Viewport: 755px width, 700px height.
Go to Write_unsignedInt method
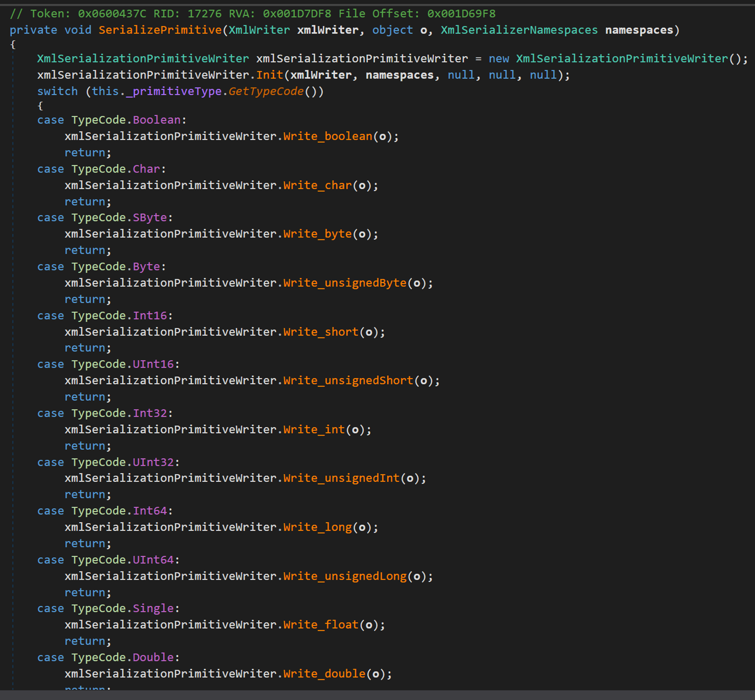[x=342, y=478]
